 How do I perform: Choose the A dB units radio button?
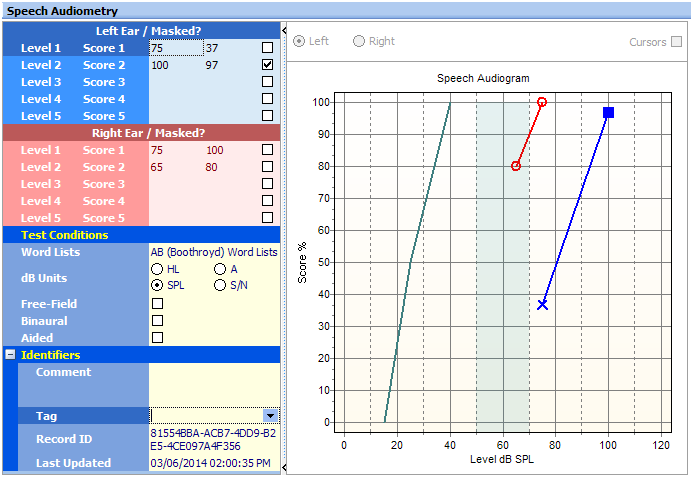(220, 270)
